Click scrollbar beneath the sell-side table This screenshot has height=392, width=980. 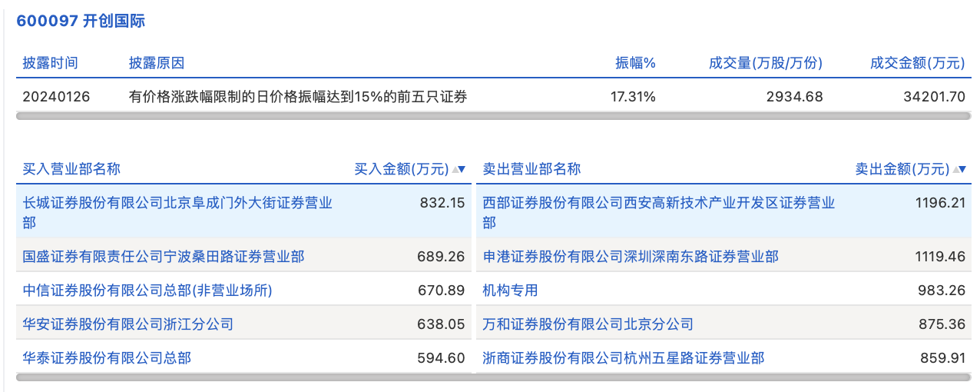click(x=723, y=377)
